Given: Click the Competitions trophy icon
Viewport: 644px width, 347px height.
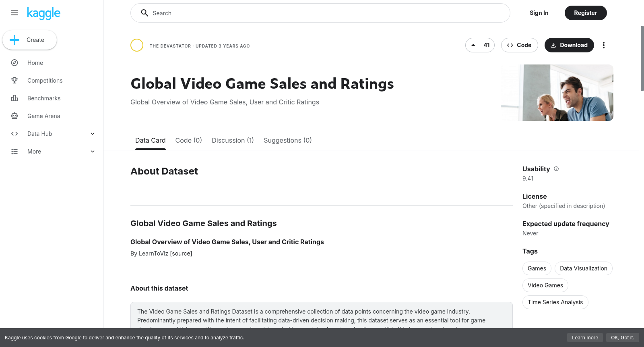Looking at the screenshot, I should coord(14,81).
